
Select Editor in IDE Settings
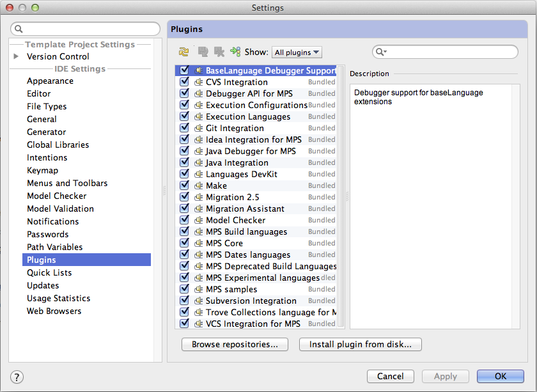tap(39, 93)
